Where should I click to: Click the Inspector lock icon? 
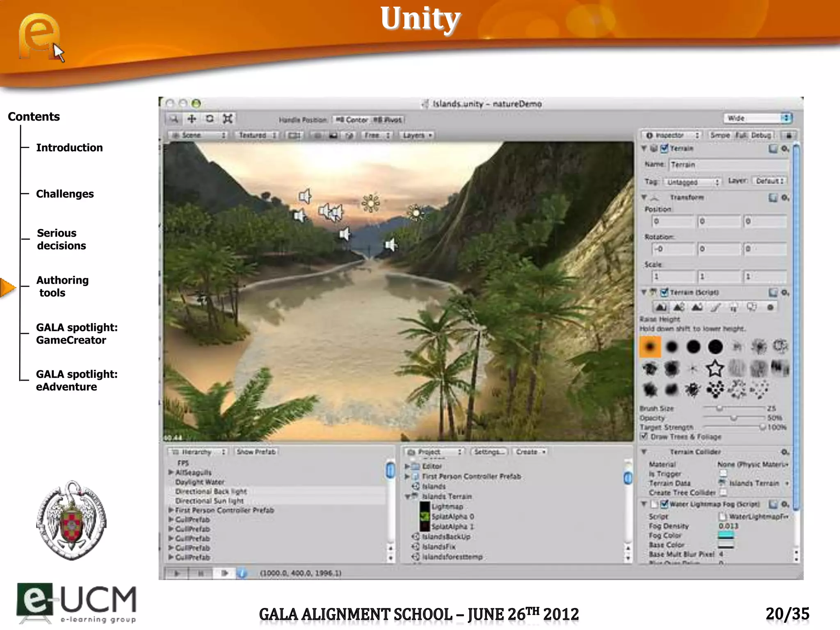tap(788, 135)
